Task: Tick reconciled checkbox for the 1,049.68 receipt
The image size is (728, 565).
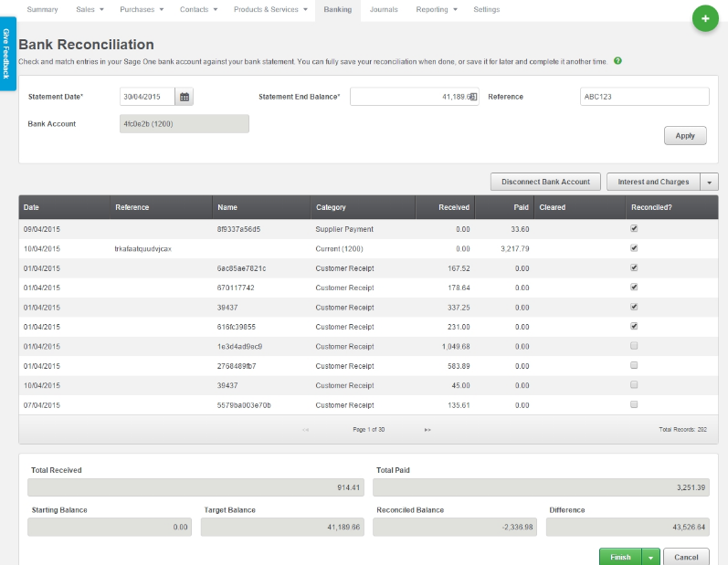Action: [634, 346]
